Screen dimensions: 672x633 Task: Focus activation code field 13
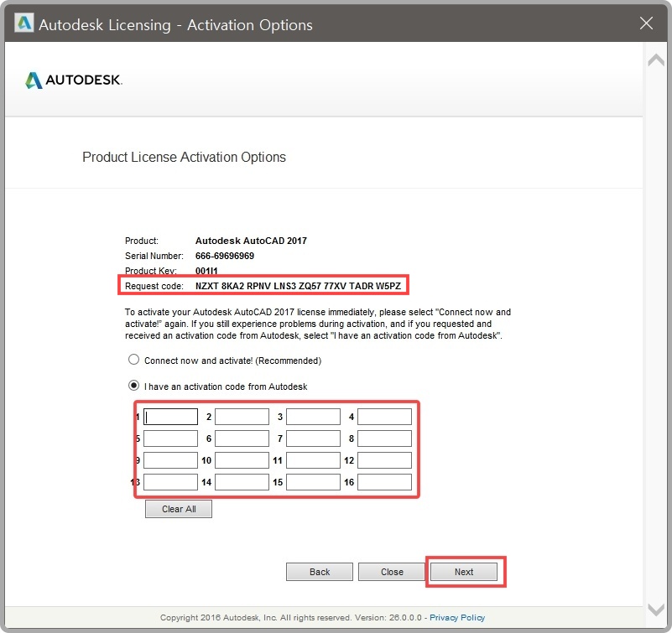click(170, 482)
